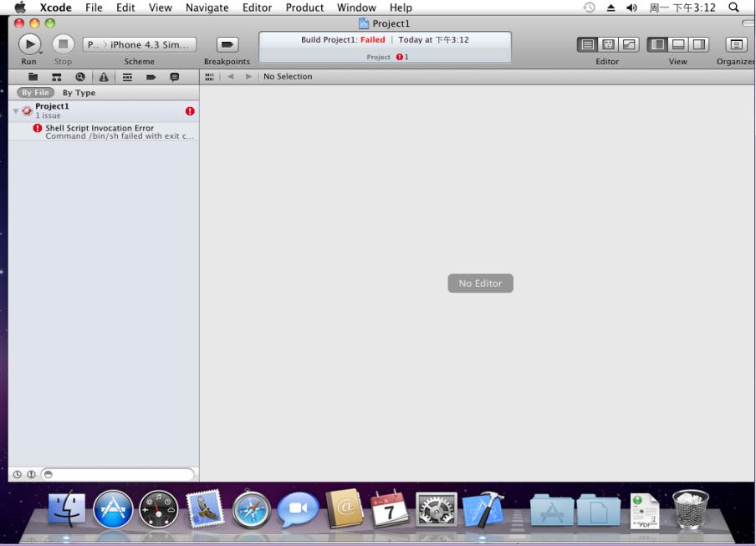Open the iPhone 4.3 Simulator scheme dropdown
756x546 pixels.
point(139,45)
